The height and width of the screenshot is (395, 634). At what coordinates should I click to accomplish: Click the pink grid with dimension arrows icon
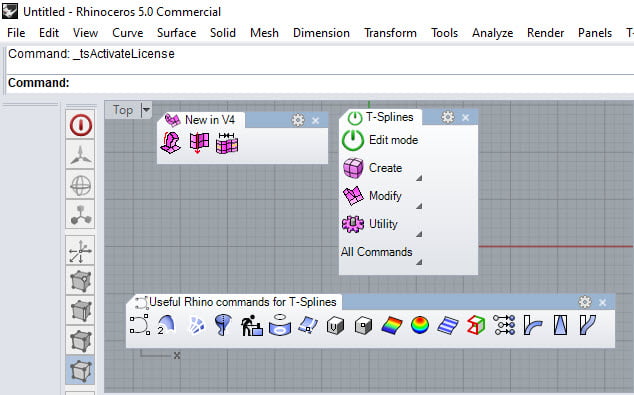(x=227, y=143)
